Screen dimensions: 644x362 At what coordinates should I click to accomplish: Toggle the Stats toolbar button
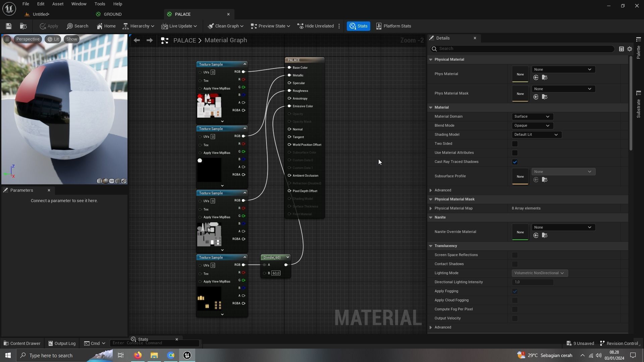pos(358,26)
